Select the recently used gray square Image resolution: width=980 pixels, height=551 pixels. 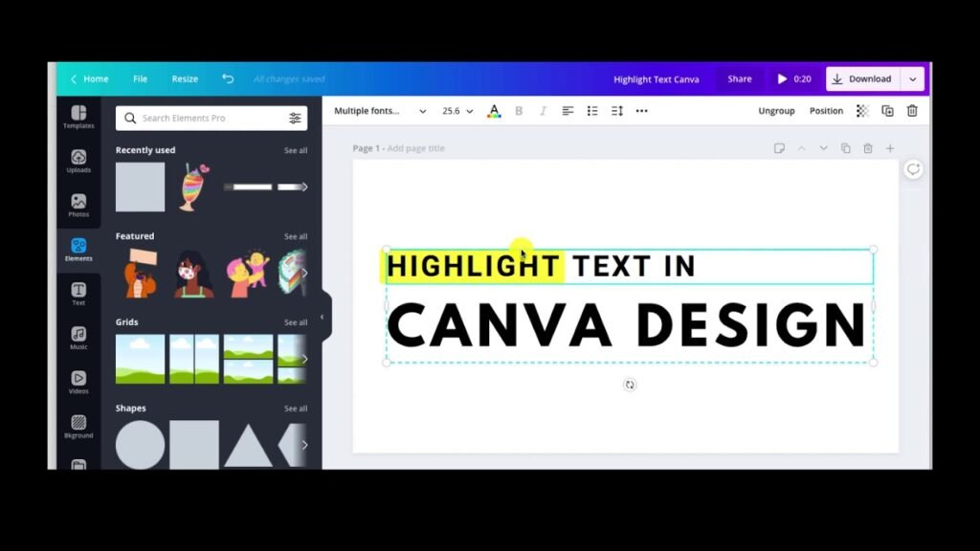click(140, 187)
